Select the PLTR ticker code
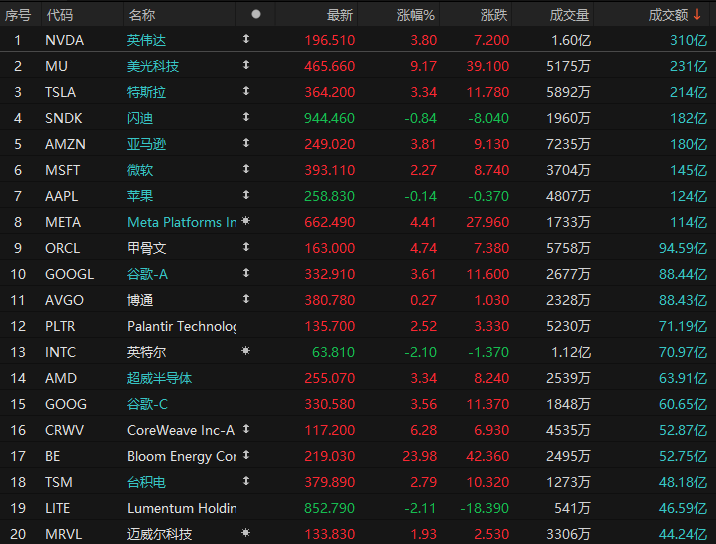This screenshot has height=544, width=716. coord(60,326)
